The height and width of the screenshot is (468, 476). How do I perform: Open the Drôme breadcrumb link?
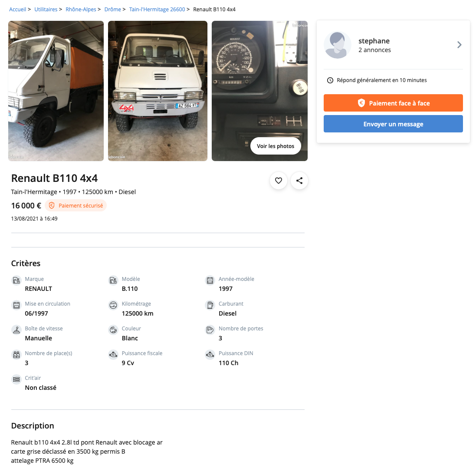point(113,9)
